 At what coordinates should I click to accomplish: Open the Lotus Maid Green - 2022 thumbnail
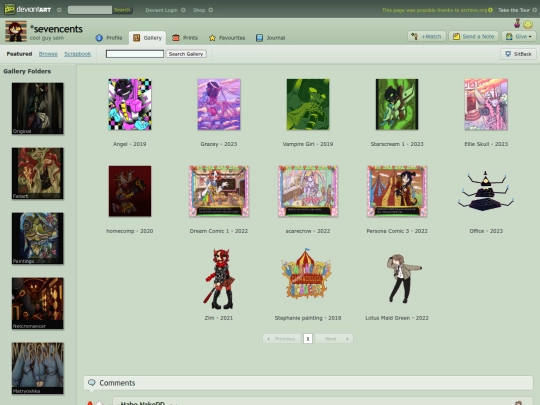(404, 278)
